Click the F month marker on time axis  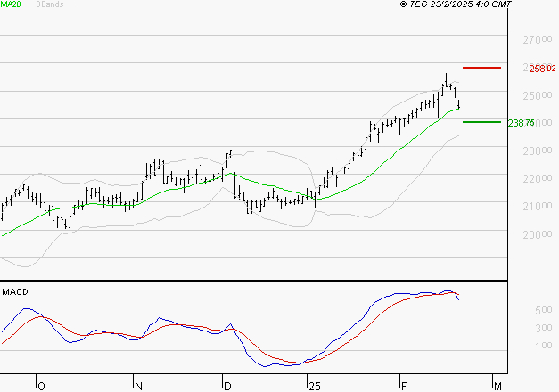404,387
